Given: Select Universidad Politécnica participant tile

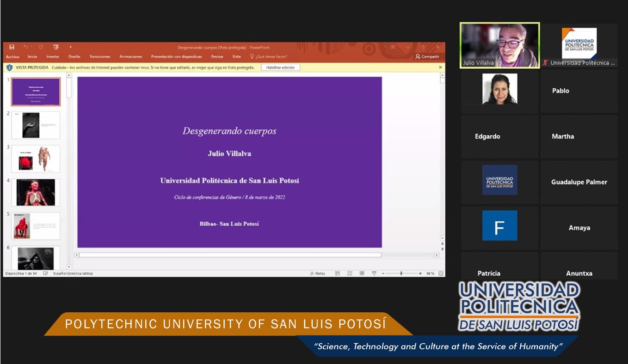Looking at the screenshot, I should coord(579,45).
